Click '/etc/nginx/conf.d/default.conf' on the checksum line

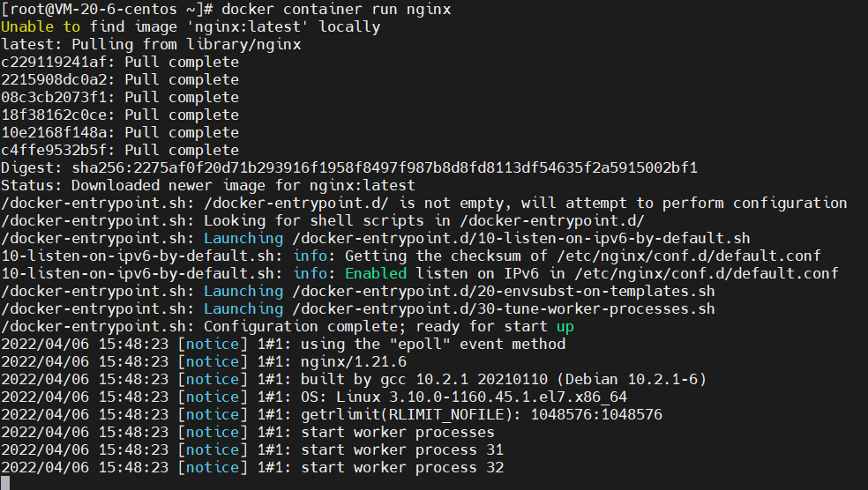point(689,256)
